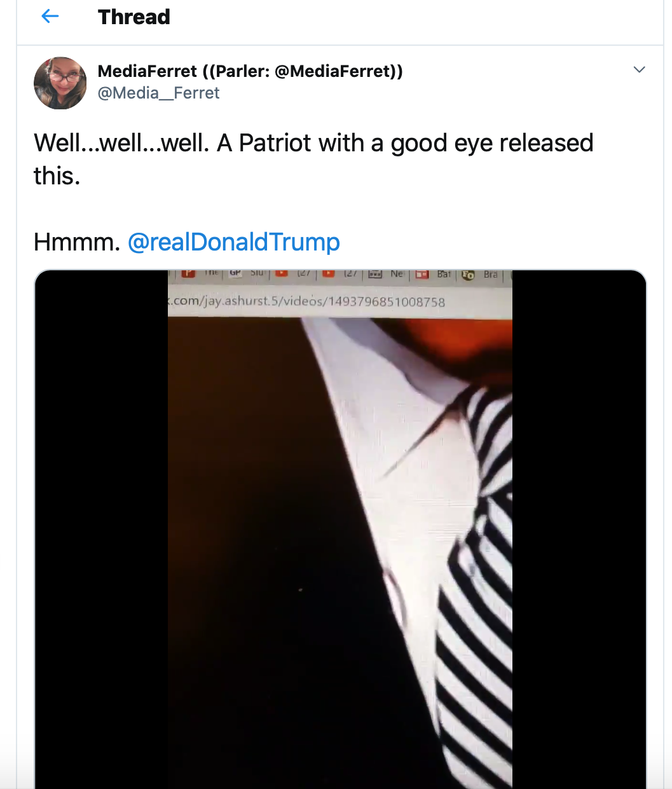Click the GP bookmark in the video

pyautogui.click(x=235, y=273)
